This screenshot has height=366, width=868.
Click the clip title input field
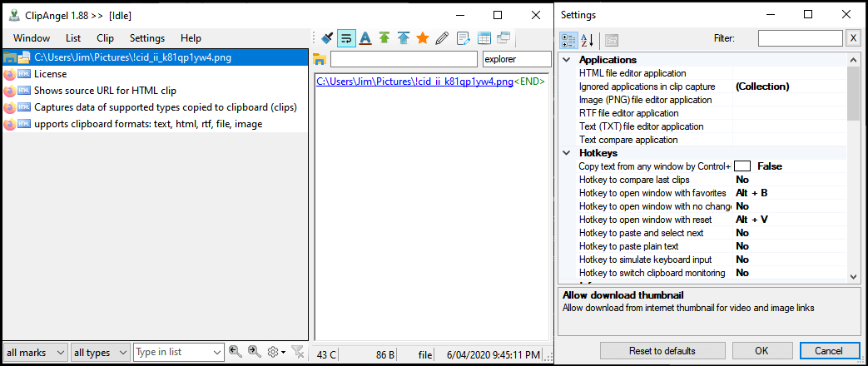pyautogui.click(x=404, y=59)
